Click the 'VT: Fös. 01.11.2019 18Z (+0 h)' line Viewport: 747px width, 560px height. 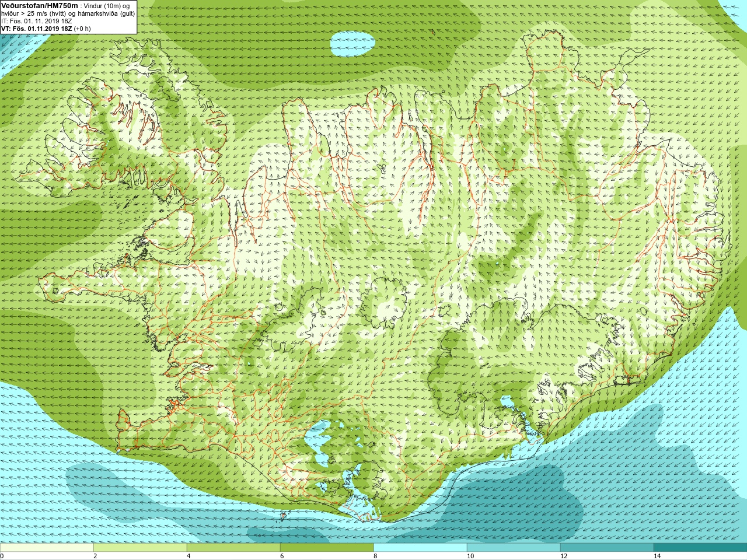pyautogui.click(x=46, y=29)
